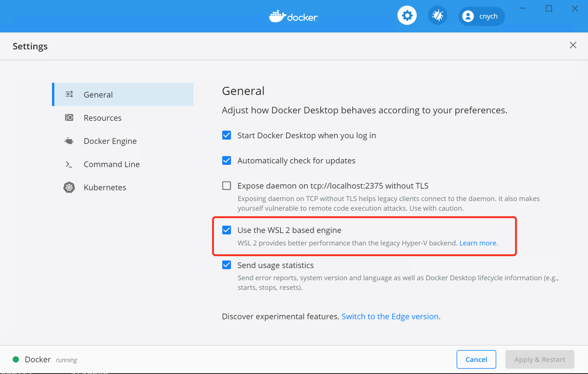Click the Resources disk icon in sidebar

pyautogui.click(x=69, y=117)
